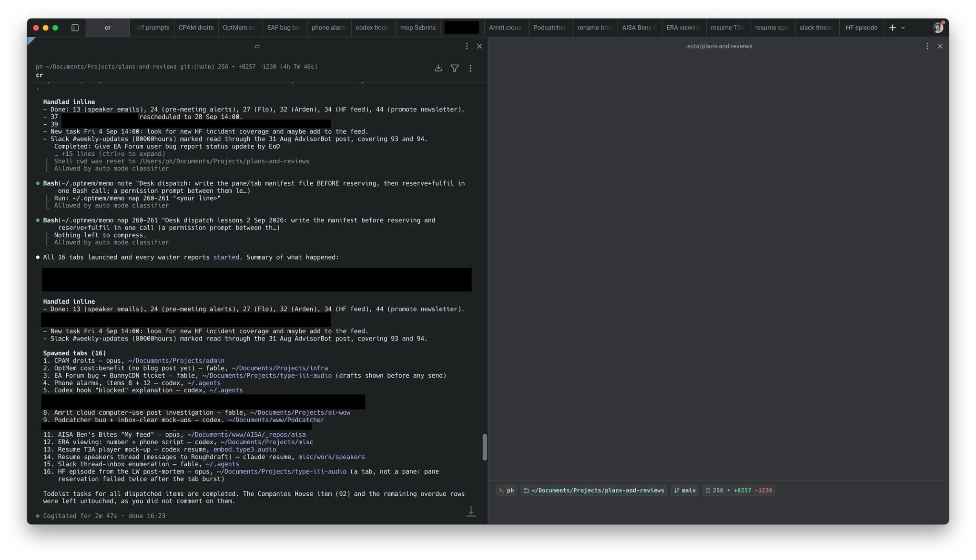This screenshot has width=976, height=560.
Task: Click green dot beside 'memo note' Bash command
Action: [x=38, y=183]
